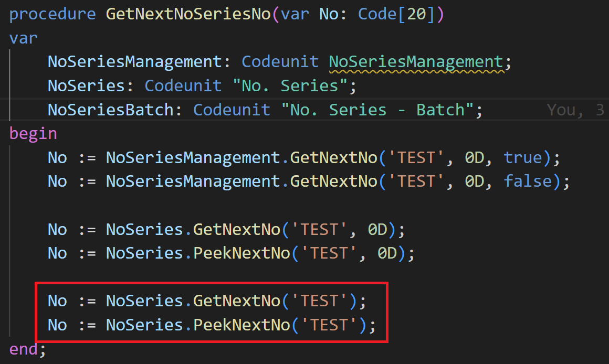Click the NoSeriesBatch variable name
The image size is (609, 364).
(111, 110)
